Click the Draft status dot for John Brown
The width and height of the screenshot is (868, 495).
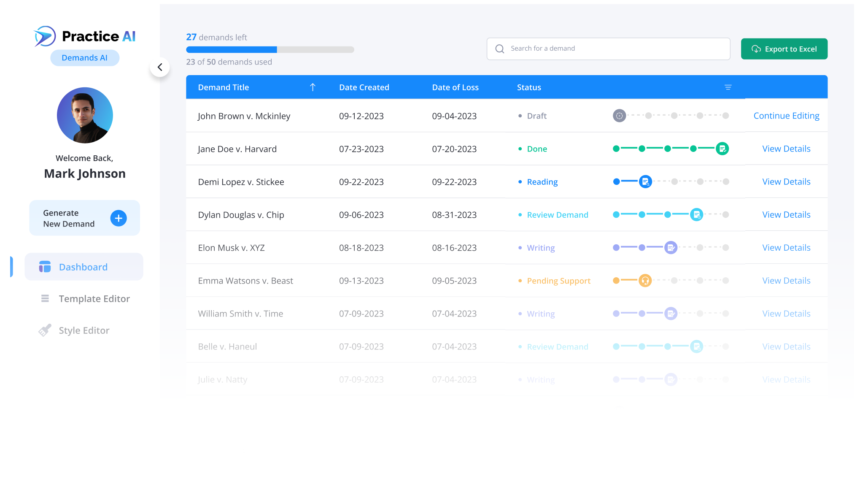coord(520,116)
